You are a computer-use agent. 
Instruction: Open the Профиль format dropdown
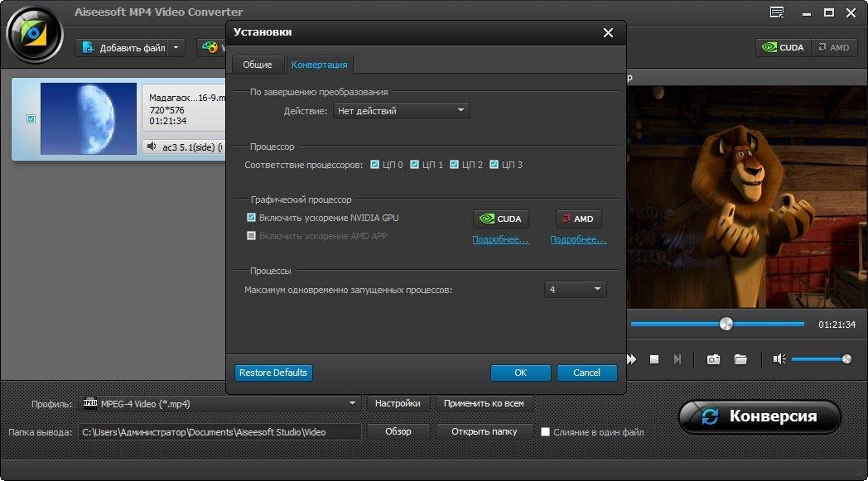tap(221, 403)
